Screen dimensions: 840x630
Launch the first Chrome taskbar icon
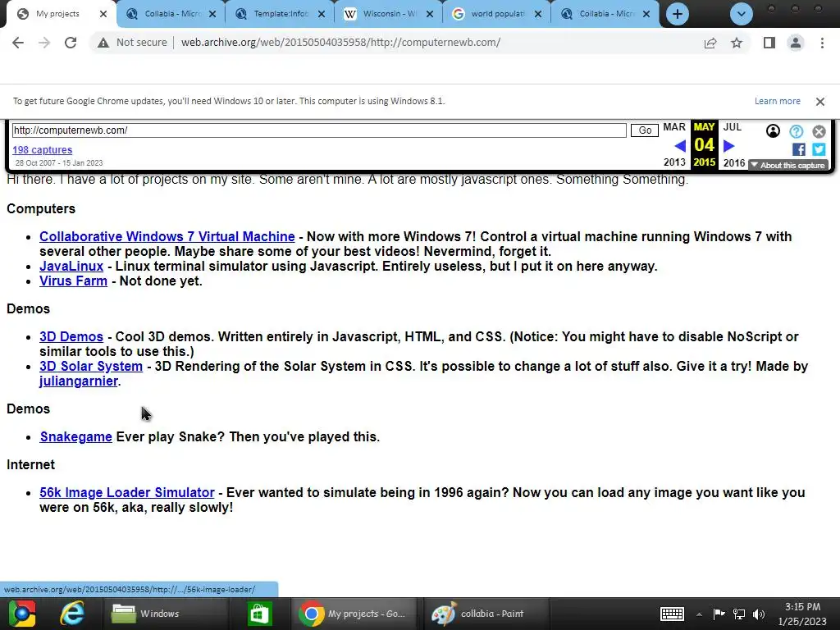pos(22,614)
